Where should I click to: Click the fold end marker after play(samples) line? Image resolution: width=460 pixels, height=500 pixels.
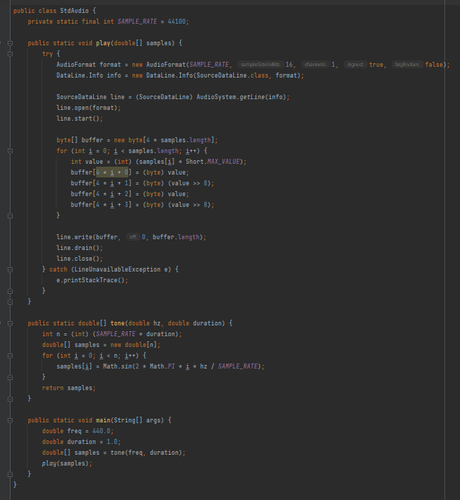coord(10,474)
